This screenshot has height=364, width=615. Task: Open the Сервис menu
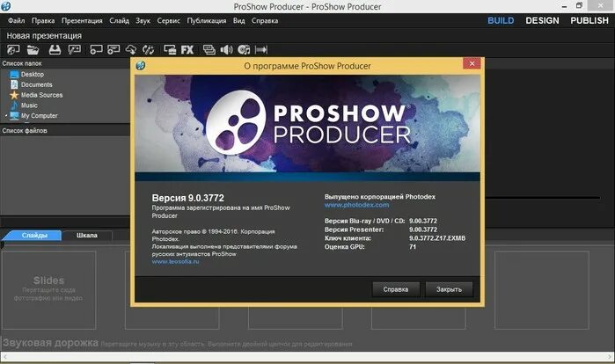169,21
